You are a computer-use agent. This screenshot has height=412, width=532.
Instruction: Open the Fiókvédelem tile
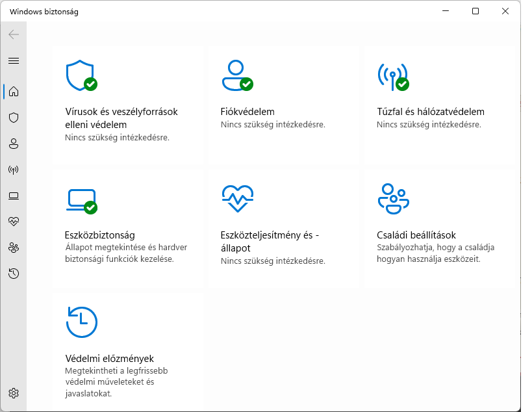point(284,105)
